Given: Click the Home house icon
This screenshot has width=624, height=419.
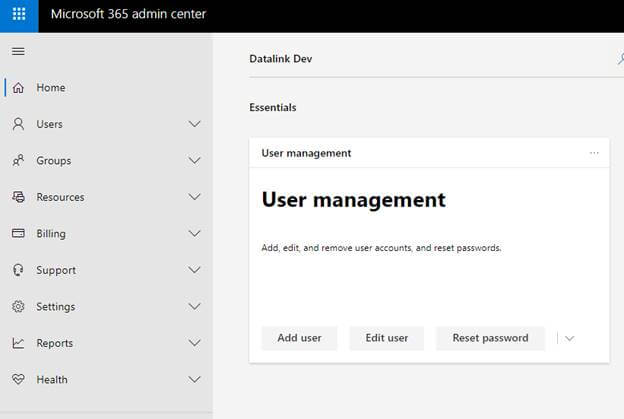Looking at the screenshot, I should point(18,88).
